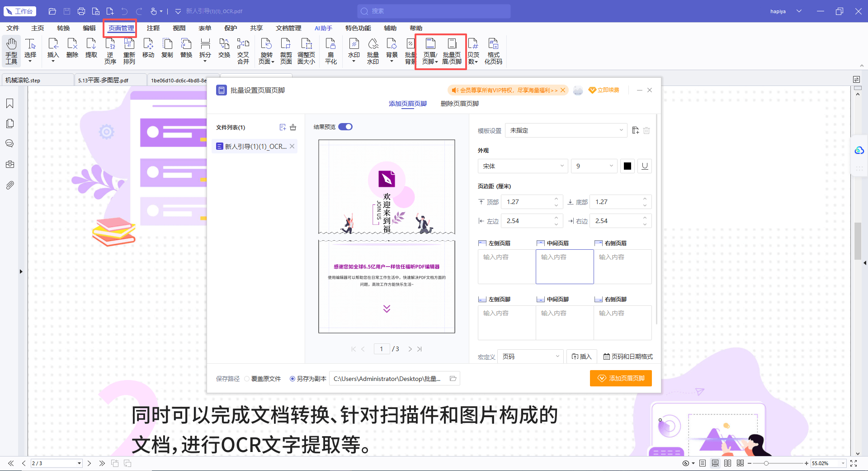Screen dimensions: 868x471
Task: Click the 中间页眉 center header text box
Action: (x=565, y=267)
